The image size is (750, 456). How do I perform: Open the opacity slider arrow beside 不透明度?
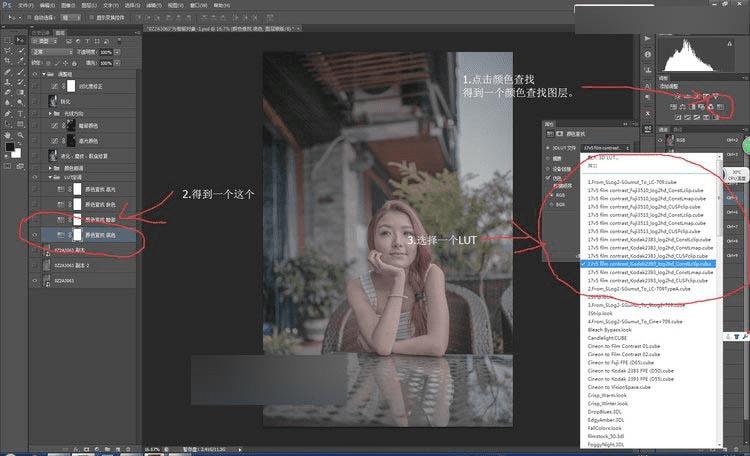coord(117,52)
